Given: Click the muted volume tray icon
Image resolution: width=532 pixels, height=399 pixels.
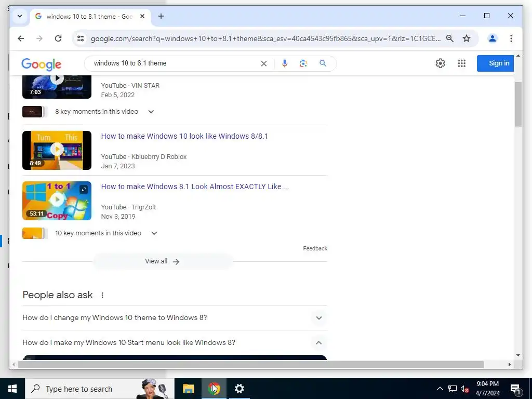Looking at the screenshot, I should [465, 389].
